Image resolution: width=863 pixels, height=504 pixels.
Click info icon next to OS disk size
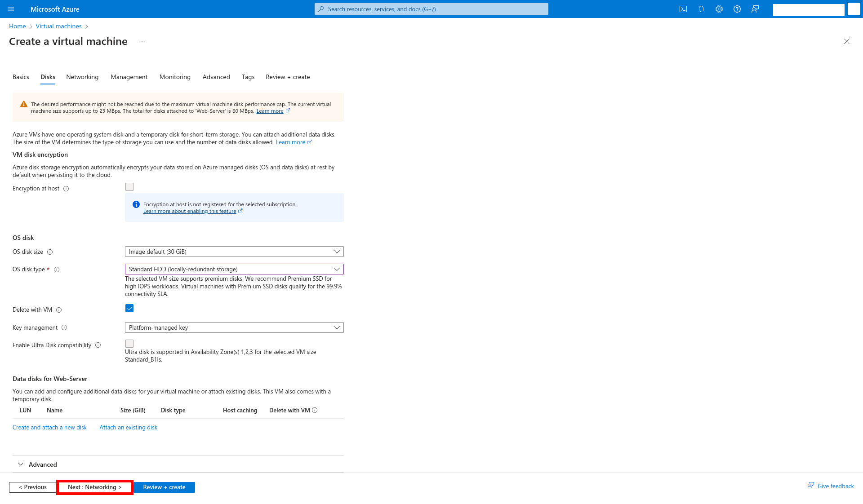coord(50,252)
